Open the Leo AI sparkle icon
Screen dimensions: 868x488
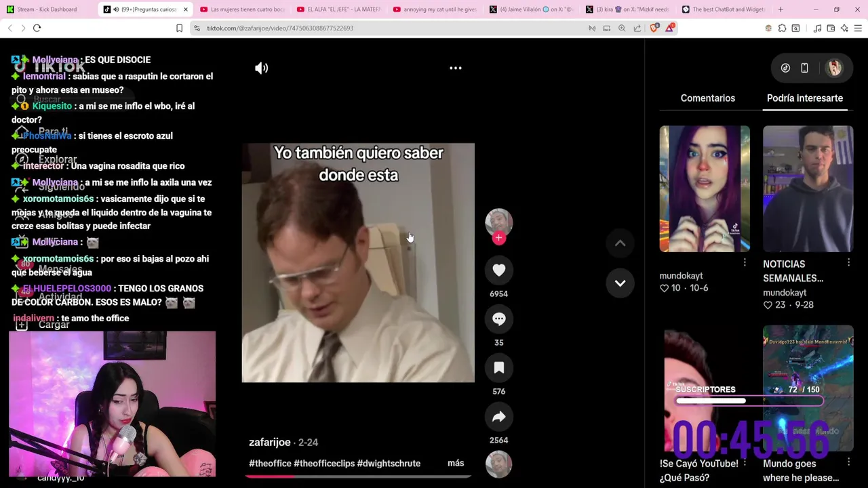tap(844, 28)
